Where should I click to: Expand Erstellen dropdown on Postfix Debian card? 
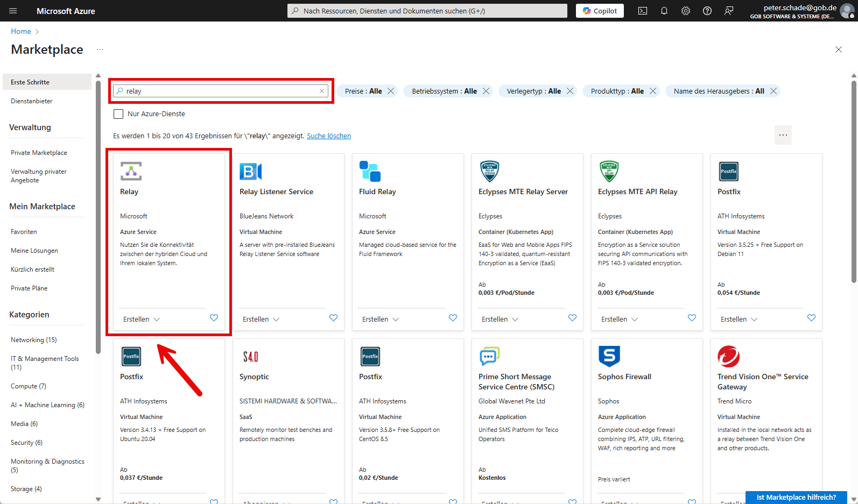[739, 319]
